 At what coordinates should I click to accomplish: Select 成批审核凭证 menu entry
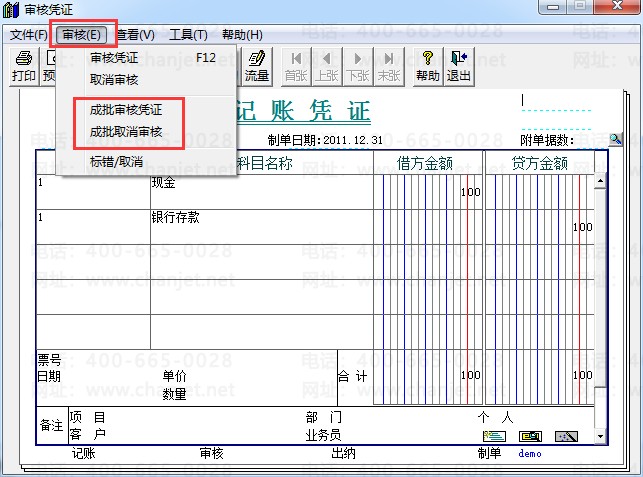125,110
